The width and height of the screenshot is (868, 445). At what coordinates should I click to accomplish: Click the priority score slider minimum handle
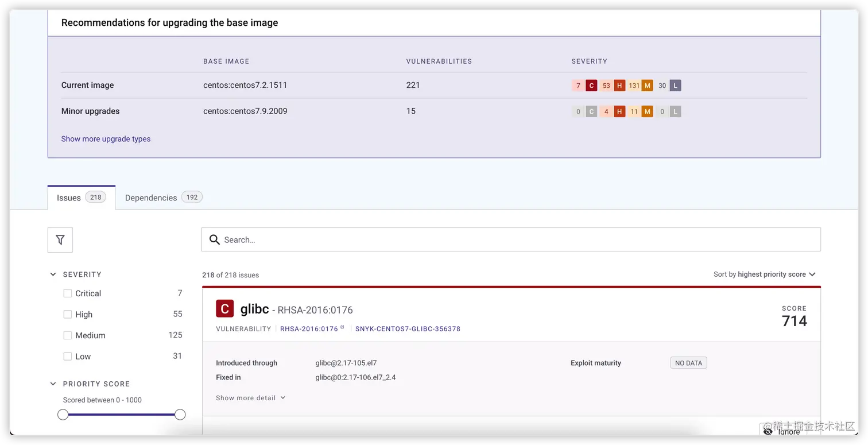63,415
